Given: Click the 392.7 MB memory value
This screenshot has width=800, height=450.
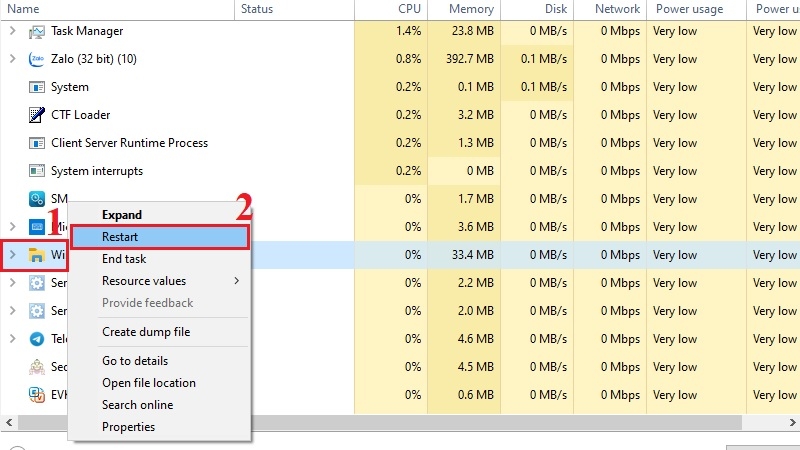Looking at the screenshot, I should 469,59.
